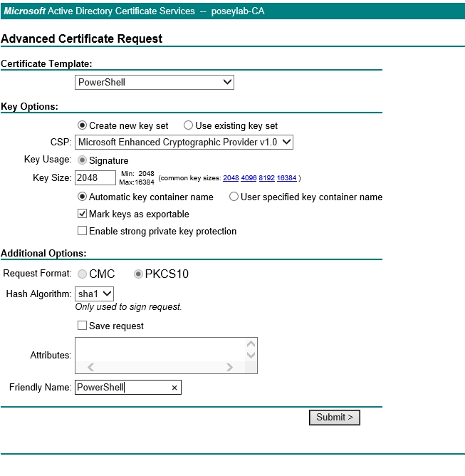Click the Attributes box scroll left arrow
This screenshot has width=465, height=476.
point(90,368)
